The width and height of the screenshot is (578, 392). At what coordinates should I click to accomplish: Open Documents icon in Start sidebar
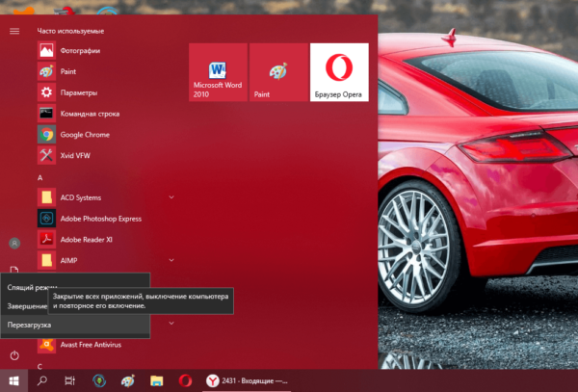pos(14,270)
